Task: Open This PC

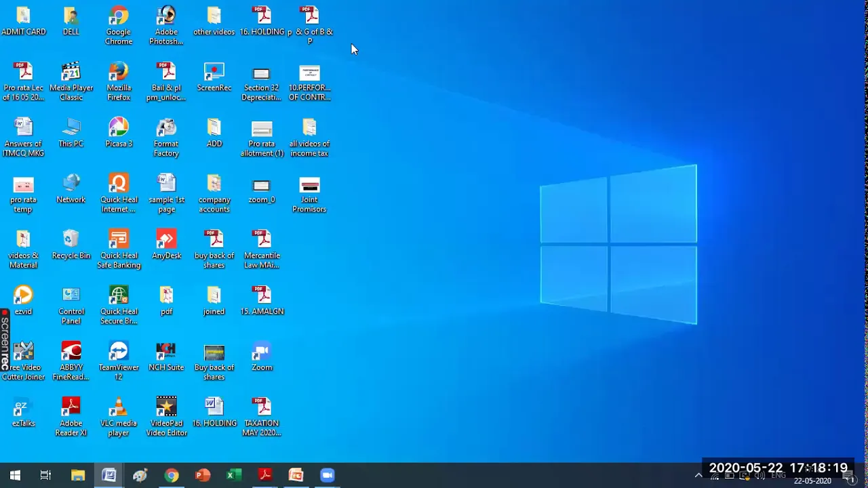Action: click(71, 133)
